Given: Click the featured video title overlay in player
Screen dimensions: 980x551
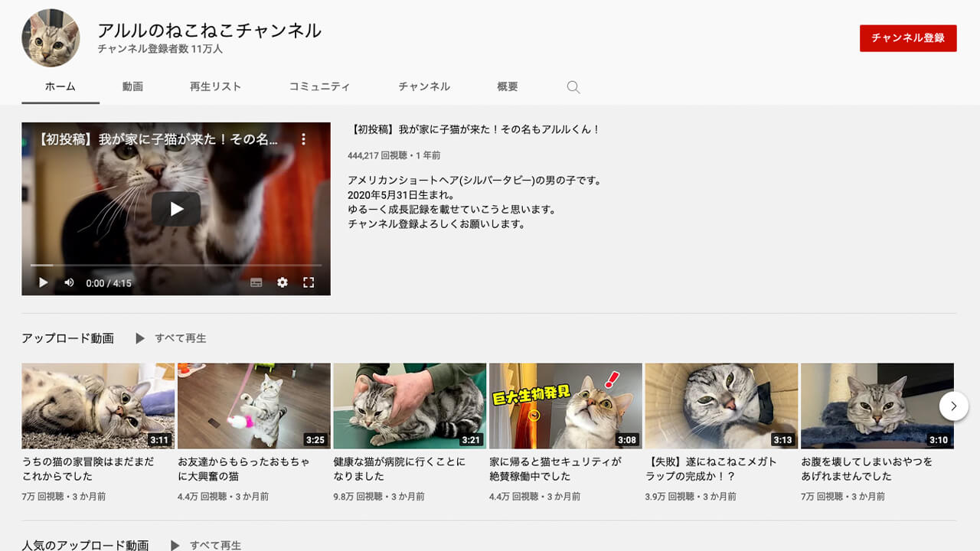Looking at the screenshot, I should click(158, 140).
